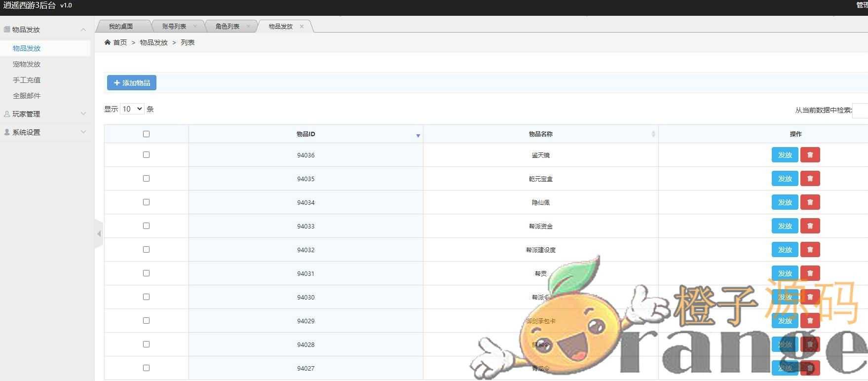This screenshot has height=381, width=868.
Task: Close the 物品发放 tab with its X
Action: point(302,27)
